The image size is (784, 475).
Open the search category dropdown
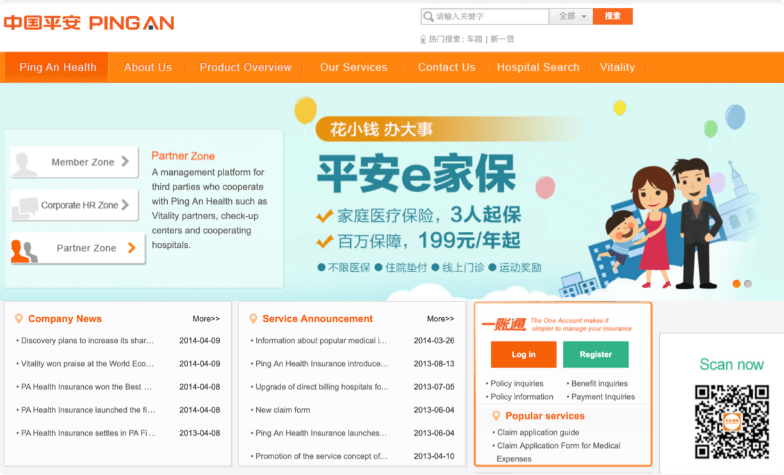(571, 16)
